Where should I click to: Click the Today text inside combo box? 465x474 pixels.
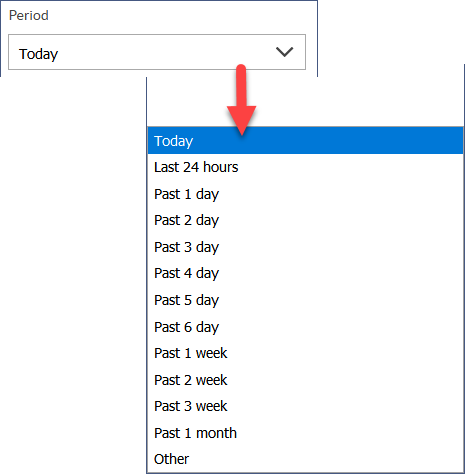39,54
